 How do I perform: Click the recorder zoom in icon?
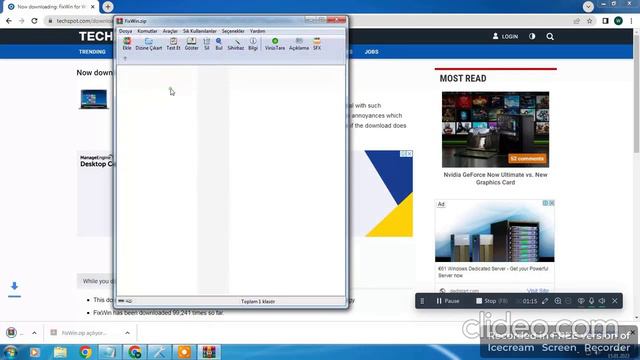pos(558,301)
